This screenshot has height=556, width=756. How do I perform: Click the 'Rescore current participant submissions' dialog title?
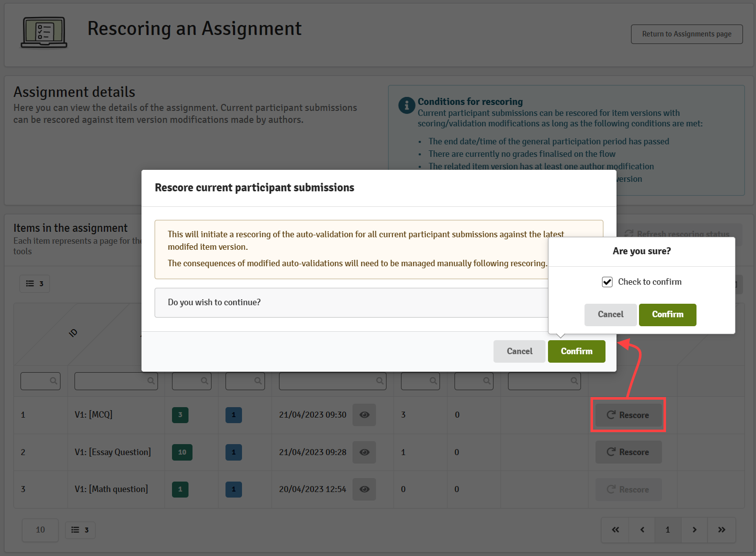click(x=254, y=188)
